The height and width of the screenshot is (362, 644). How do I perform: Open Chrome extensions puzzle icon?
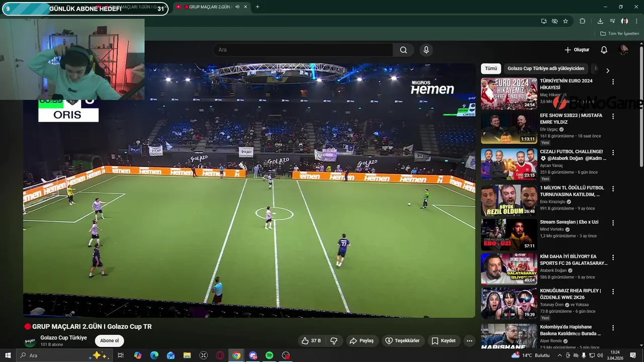(582, 21)
